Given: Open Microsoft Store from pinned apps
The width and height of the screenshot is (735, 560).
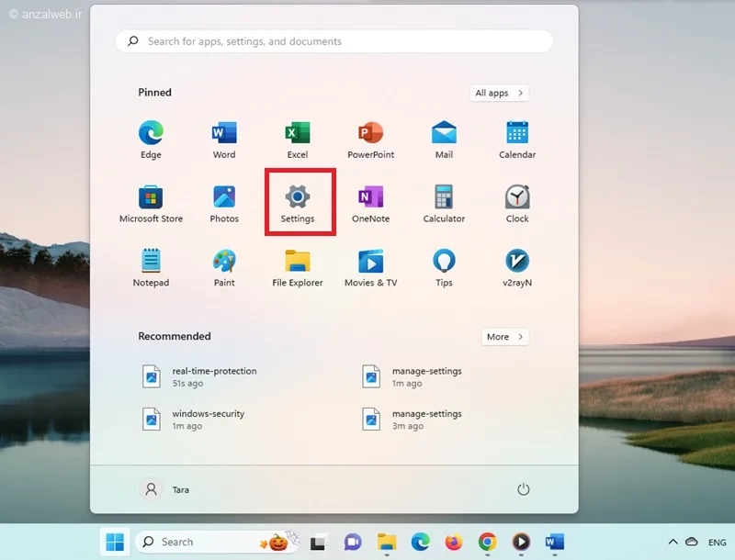Looking at the screenshot, I should pyautogui.click(x=151, y=202).
